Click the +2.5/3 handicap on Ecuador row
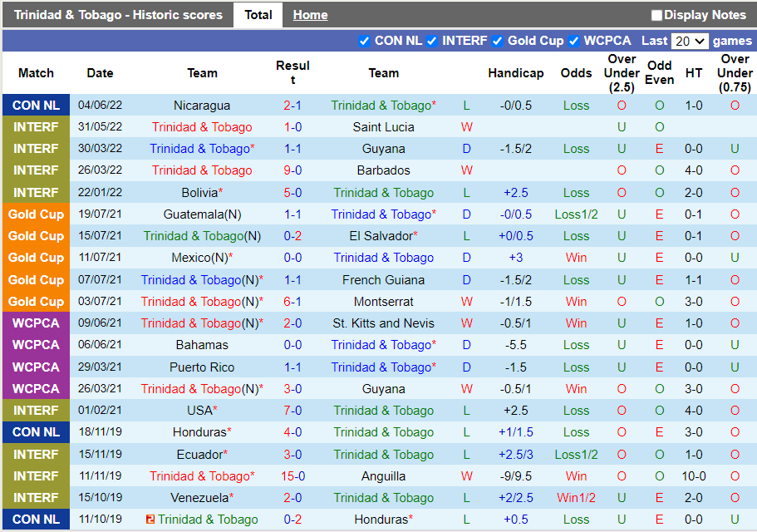This screenshot has height=532, width=757. click(516, 455)
